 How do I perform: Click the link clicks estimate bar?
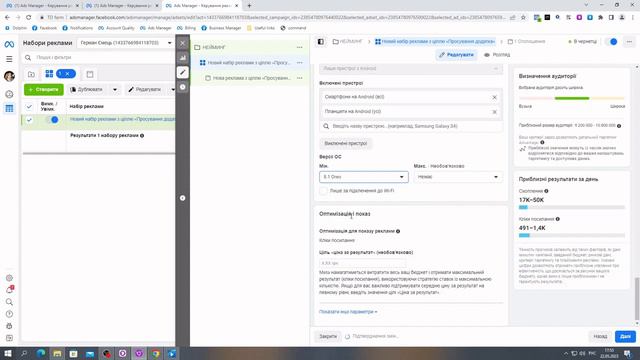(x=572, y=236)
